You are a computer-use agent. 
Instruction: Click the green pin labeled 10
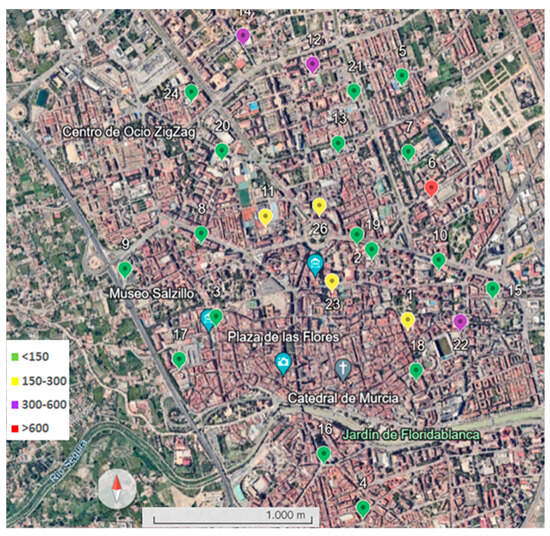[438, 261]
